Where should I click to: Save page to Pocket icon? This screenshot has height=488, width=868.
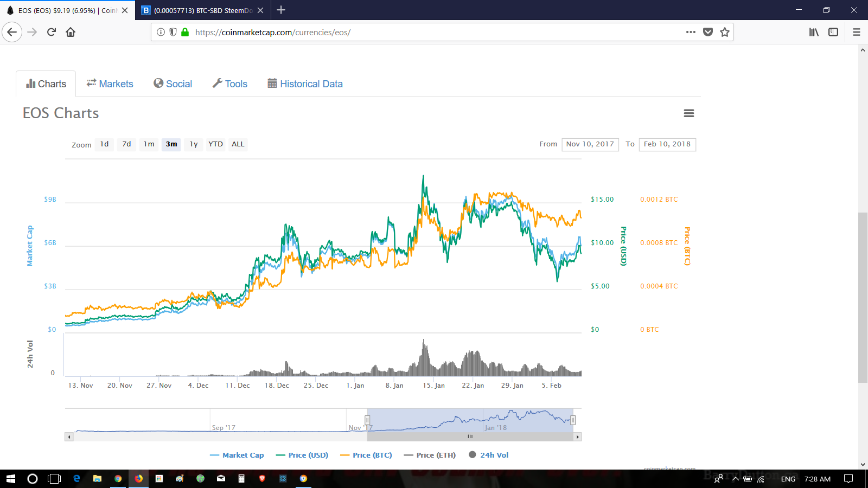pos(707,32)
